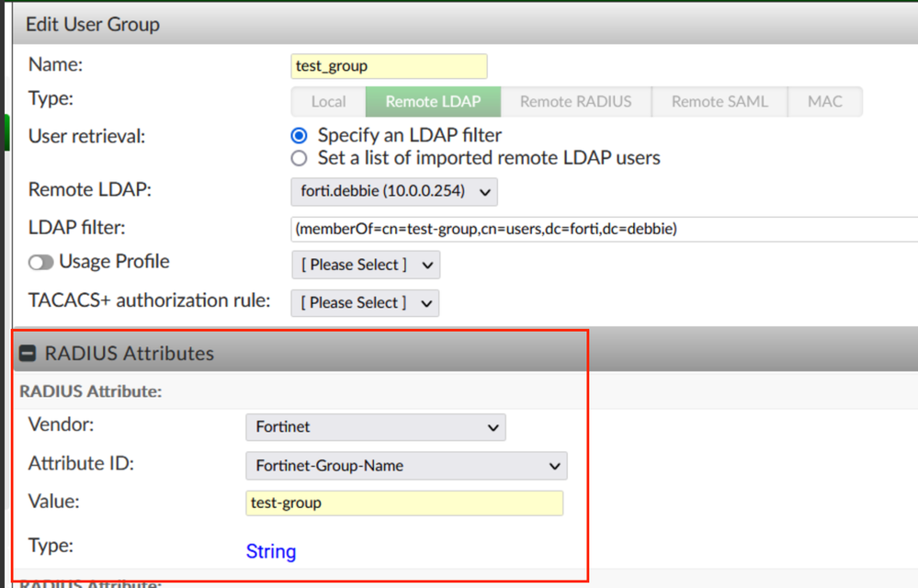918x588 pixels.
Task: Switch type to Remote RADIUS
Action: (576, 102)
